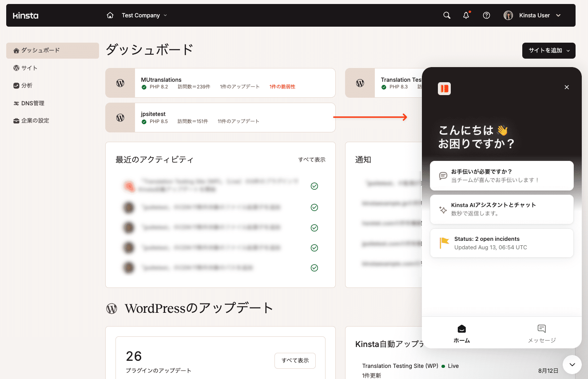Click the sparkle icon of AI assistant card
This screenshot has height=379, width=588.
pyautogui.click(x=443, y=210)
